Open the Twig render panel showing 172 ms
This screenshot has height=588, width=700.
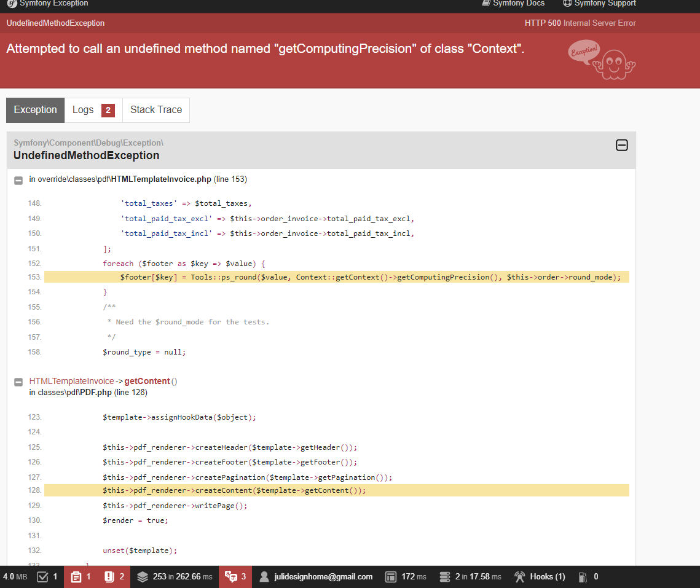point(391,577)
